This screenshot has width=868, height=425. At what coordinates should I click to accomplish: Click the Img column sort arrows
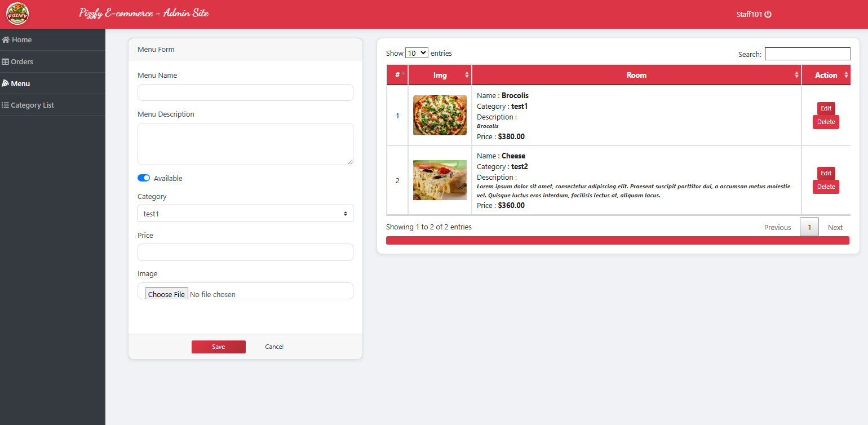[x=467, y=74]
